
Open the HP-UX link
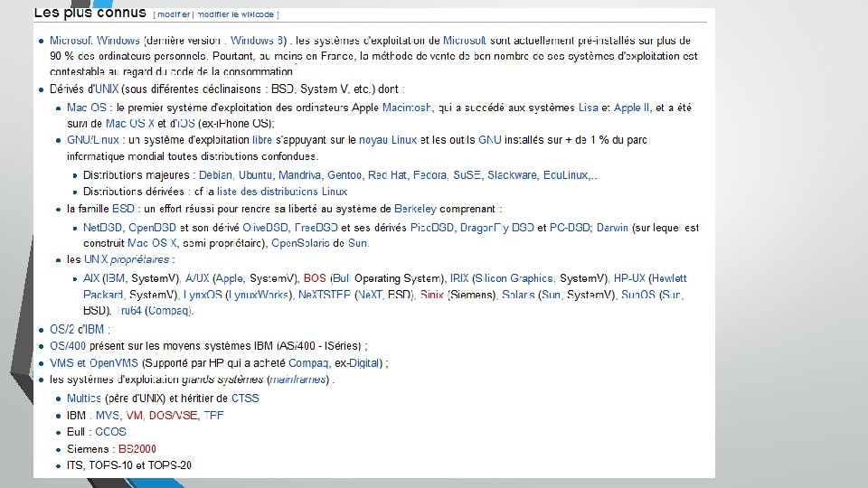[x=629, y=278]
